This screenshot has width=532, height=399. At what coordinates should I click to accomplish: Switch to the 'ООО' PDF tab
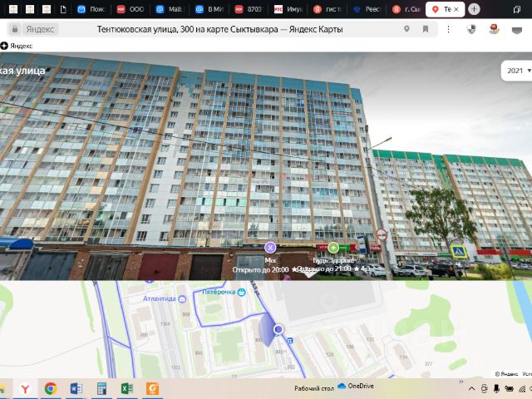coord(131,9)
